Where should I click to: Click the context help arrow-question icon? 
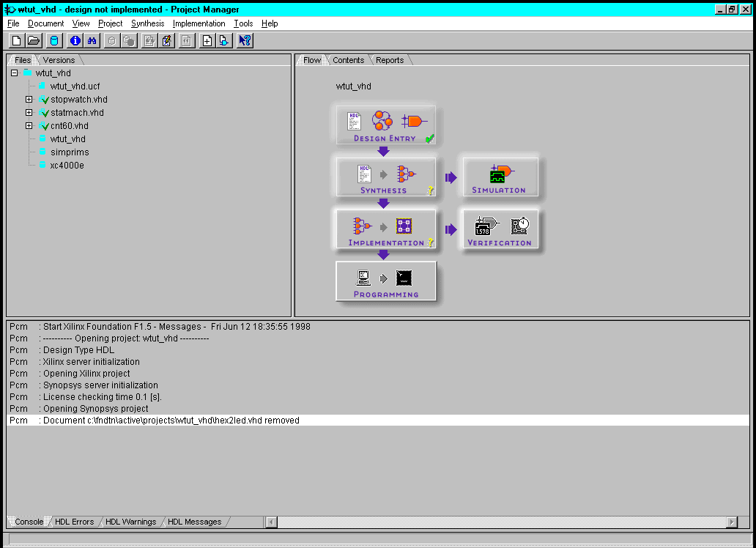(x=245, y=40)
